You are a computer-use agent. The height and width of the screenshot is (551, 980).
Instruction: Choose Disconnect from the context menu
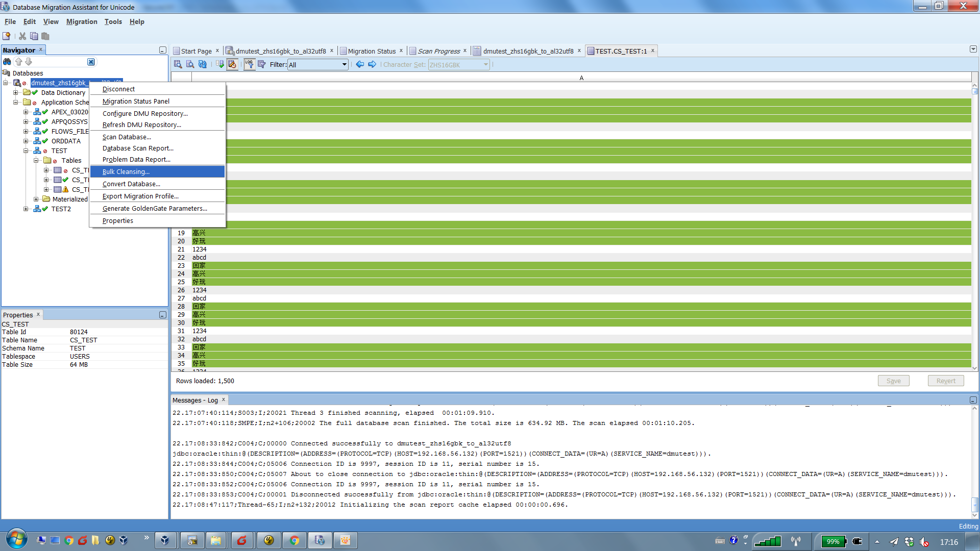(x=157, y=89)
